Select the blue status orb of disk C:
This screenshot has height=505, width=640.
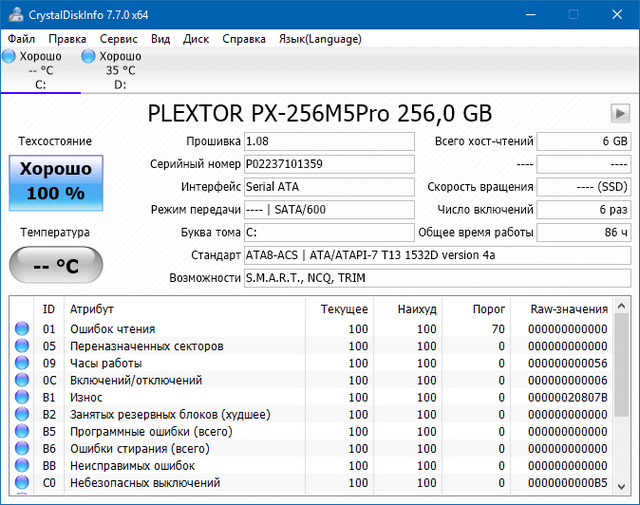click(9, 57)
